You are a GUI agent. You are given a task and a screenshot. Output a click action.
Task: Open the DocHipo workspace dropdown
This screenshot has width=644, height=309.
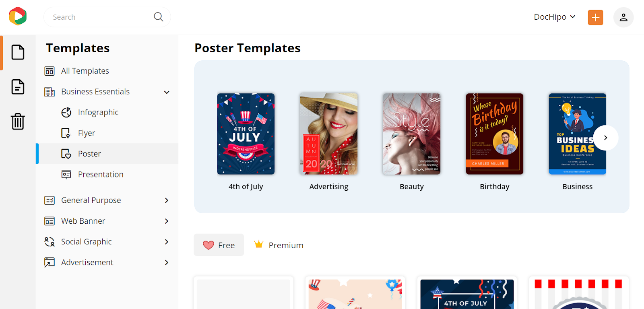click(555, 17)
